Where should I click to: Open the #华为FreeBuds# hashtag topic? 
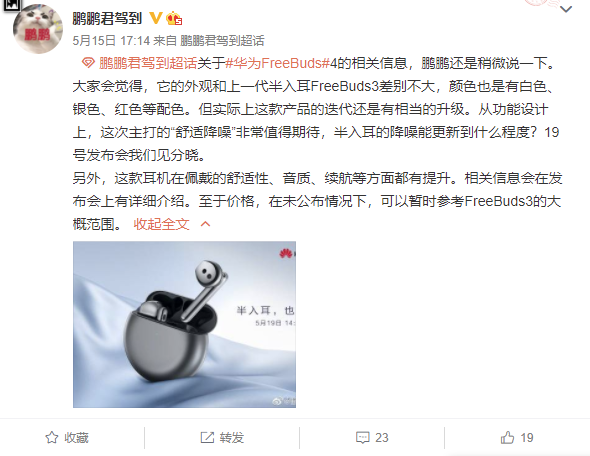point(277,63)
